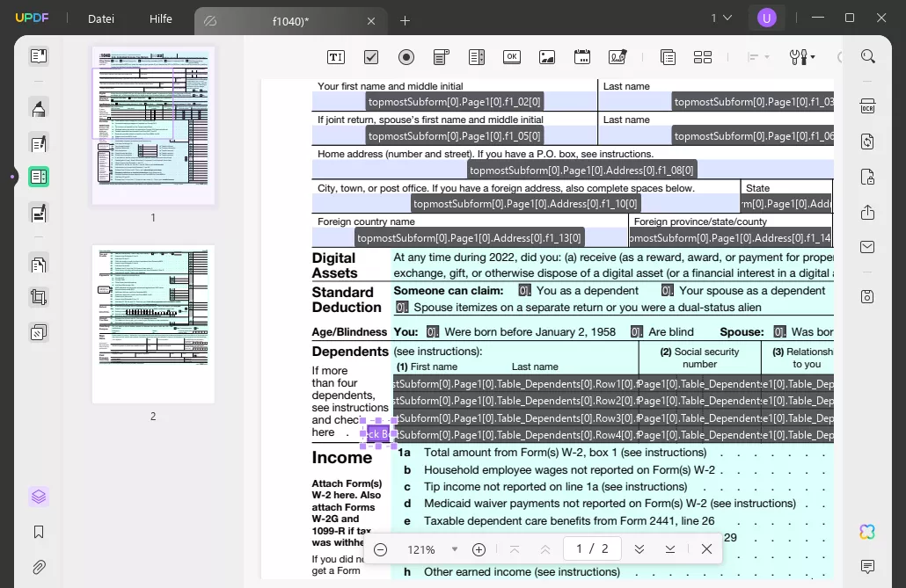
Task: Go to the previous page arrow
Action: [x=544, y=549]
